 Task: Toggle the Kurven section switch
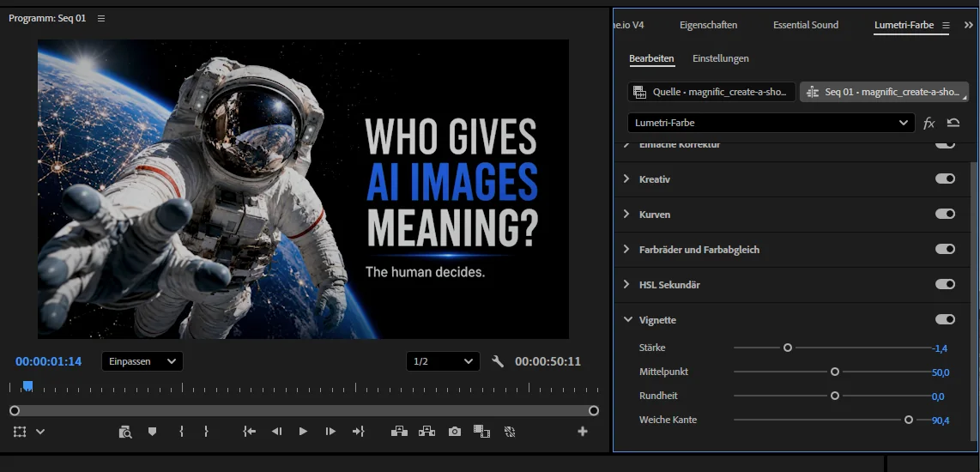(945, 214)
